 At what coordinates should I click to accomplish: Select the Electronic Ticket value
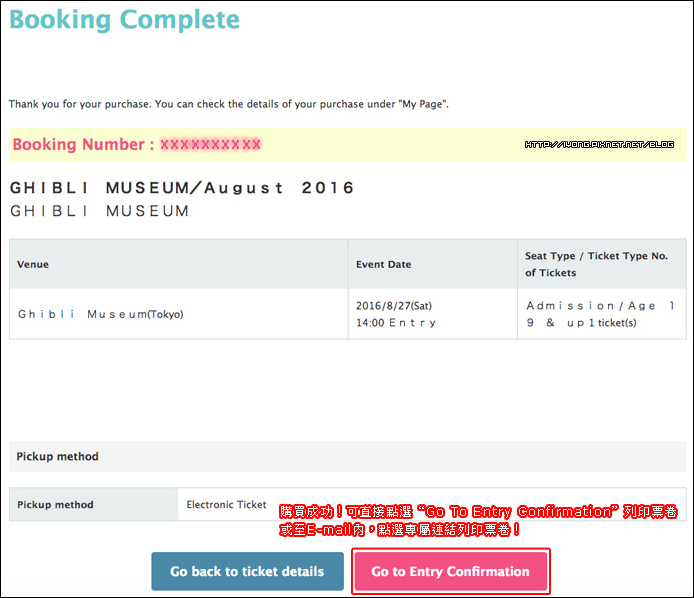click(x=226, y=505)
